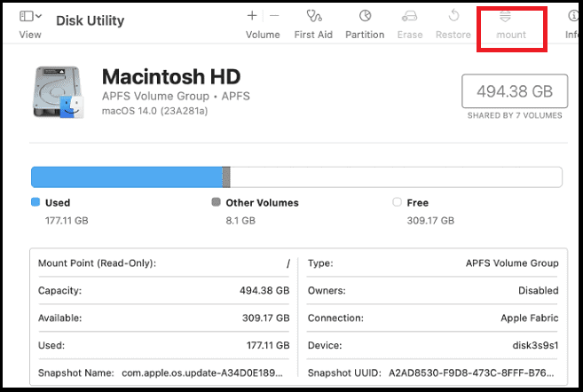Open the Partition pie chart tool
583x392 pixels.
365,16
